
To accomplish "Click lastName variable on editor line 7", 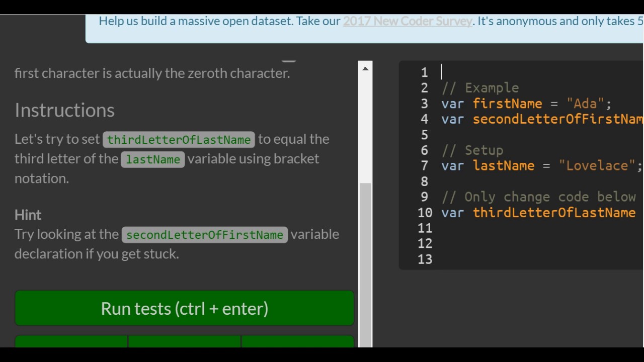I will 504,166.
